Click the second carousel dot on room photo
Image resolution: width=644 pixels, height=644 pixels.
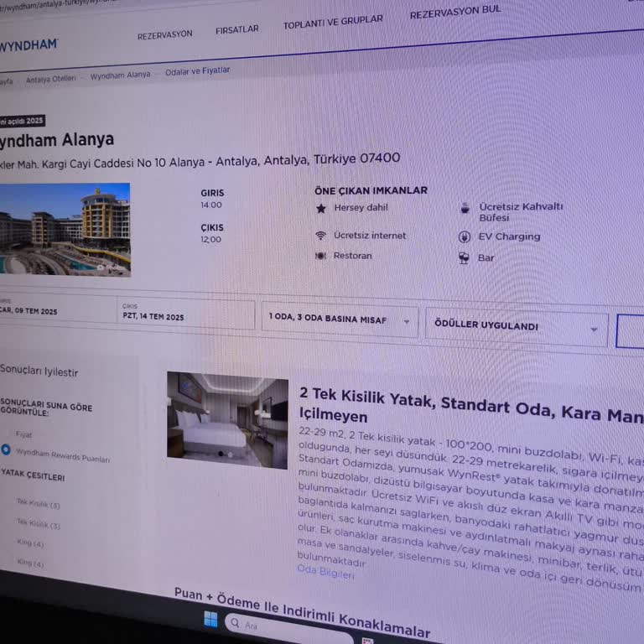230,454
